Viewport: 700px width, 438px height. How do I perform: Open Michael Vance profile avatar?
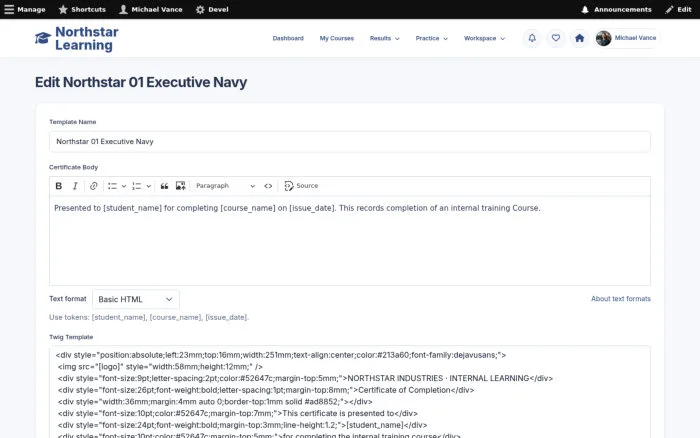[604, 38]
